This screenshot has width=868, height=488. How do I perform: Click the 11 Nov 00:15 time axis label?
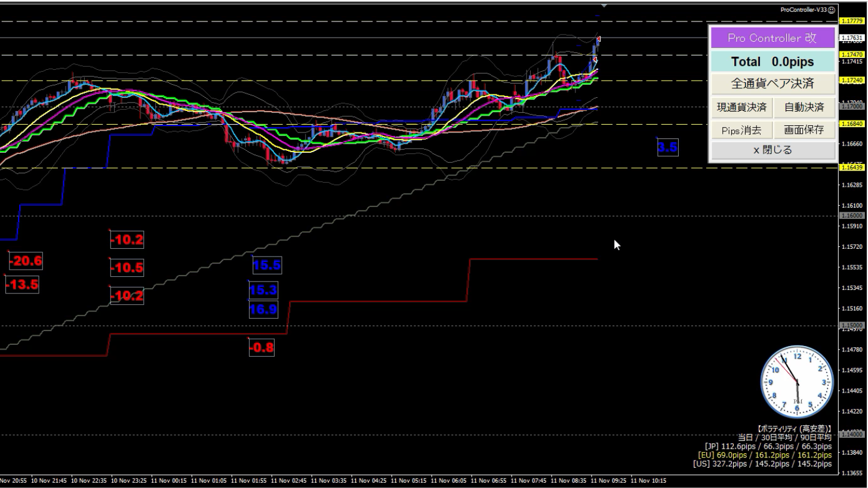tap(168, 480)
